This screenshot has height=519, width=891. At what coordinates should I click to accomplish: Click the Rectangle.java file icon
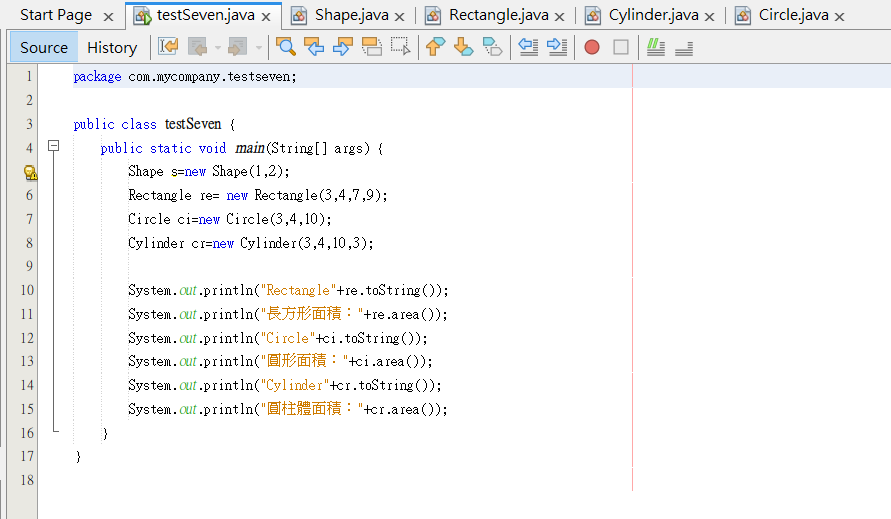point(433,16)
